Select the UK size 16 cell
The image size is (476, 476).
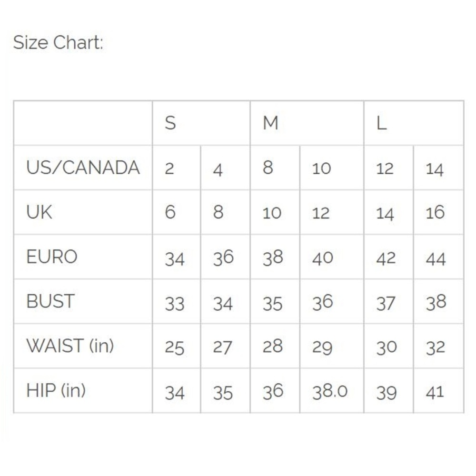(x=435, y=213)
